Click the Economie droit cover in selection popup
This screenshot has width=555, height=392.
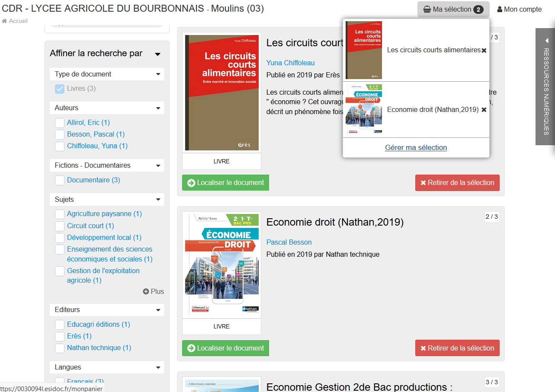coord(363,109)
